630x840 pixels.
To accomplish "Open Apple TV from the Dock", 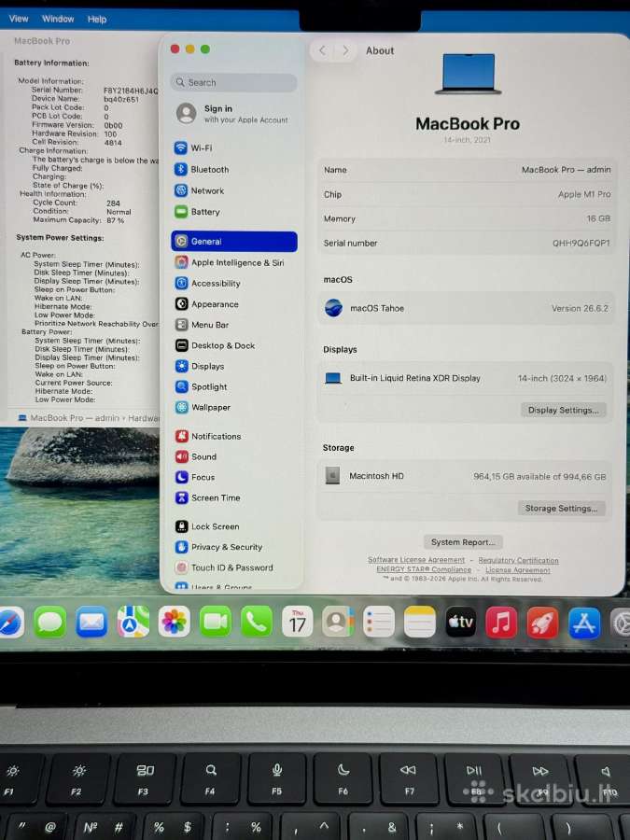I will (x=461, y=622).
